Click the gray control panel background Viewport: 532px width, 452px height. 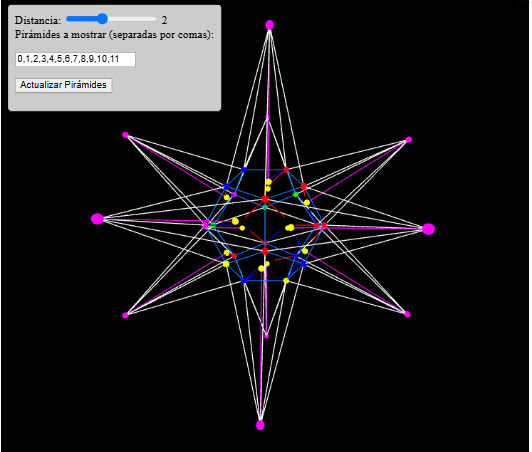tap(170, 85)
